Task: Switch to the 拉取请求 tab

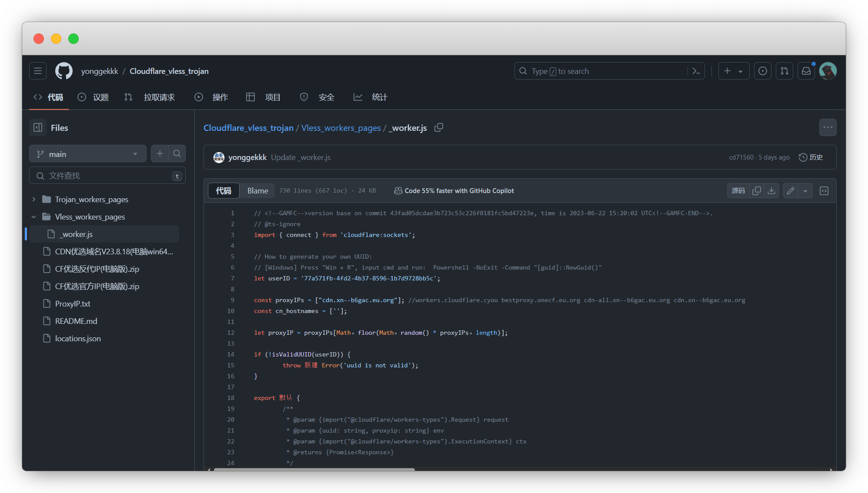Action: click(149, 97)
